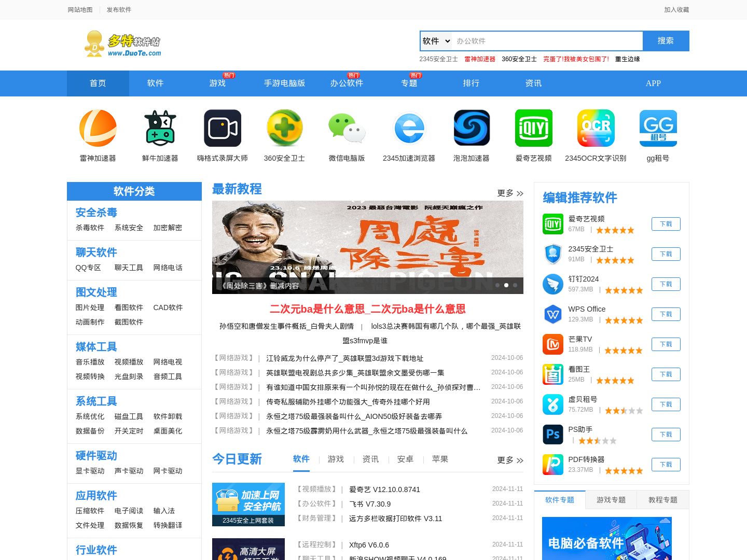The width and height of the screenshot is (747, 560).
Task: Open the 2345安全上网套装 thumbnail
Action: tap(248, 505)
